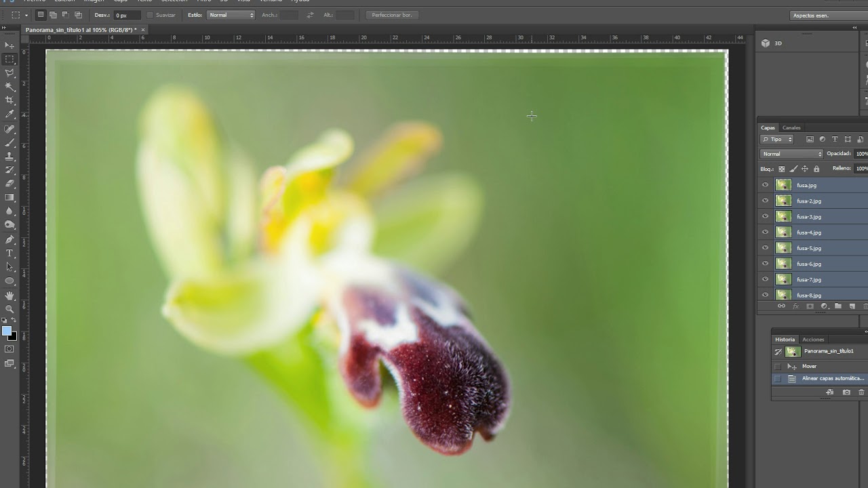Open the tool preset picker arrow
This screenshot has width=868, height=488.
coord(26,15)
